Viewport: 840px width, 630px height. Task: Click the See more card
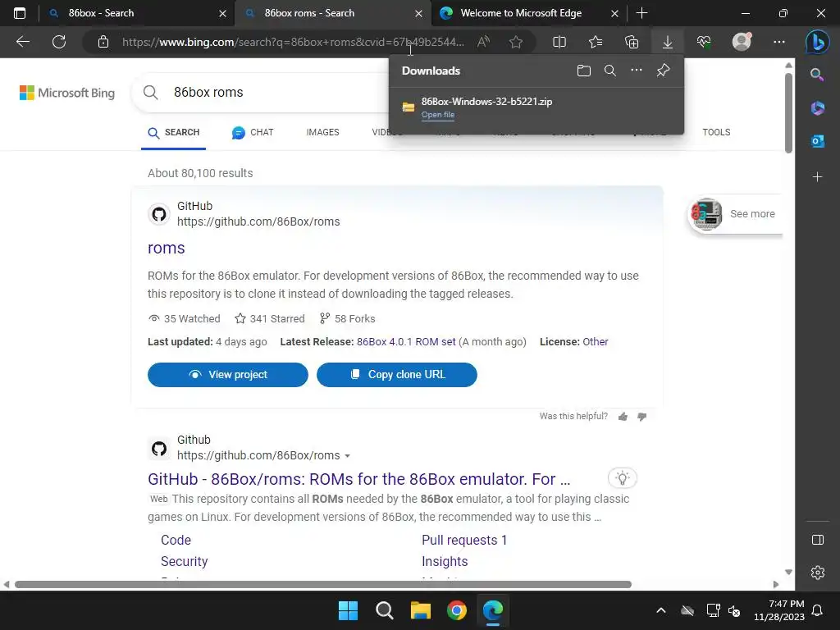[x=734, y=214]
